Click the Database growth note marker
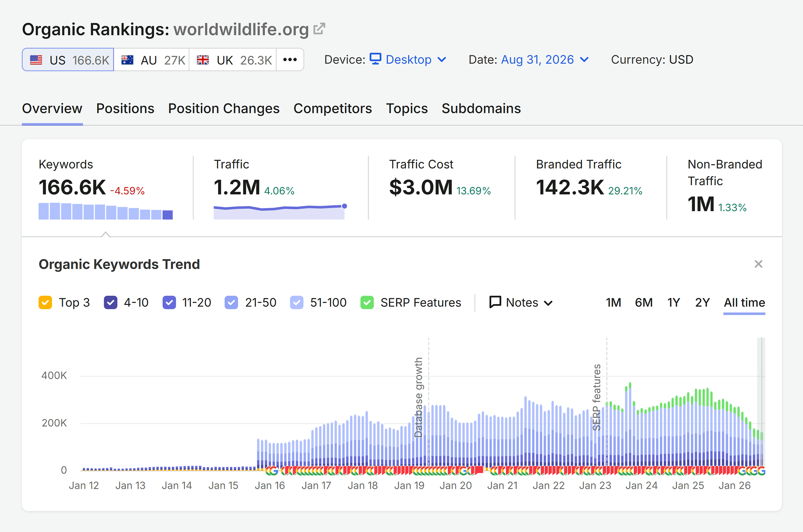 tap(419, 397)
